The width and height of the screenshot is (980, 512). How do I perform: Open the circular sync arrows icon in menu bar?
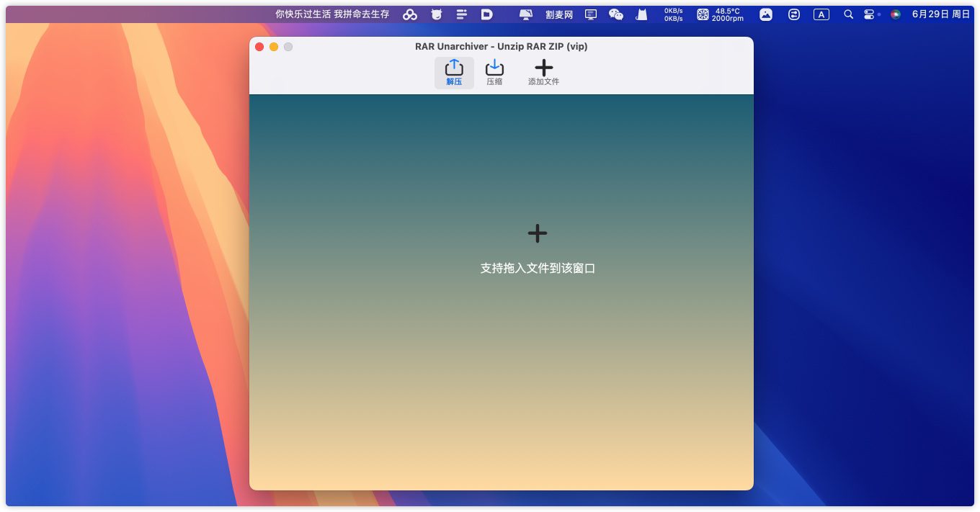click(x=794, y=14)
